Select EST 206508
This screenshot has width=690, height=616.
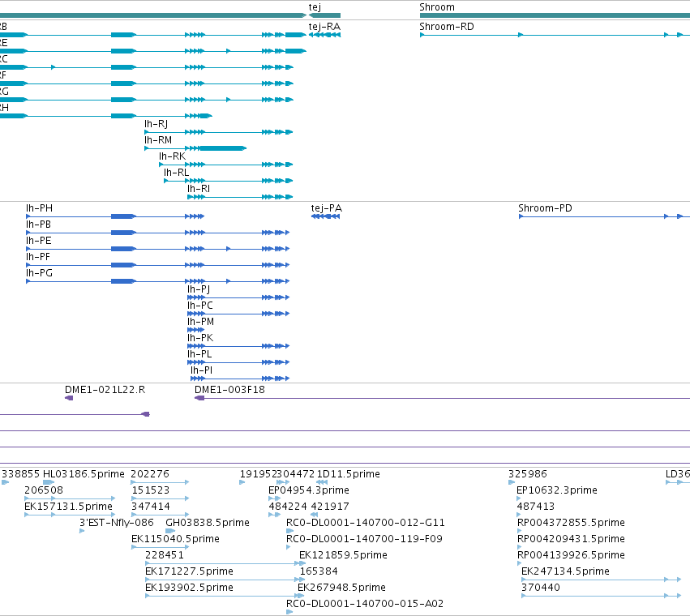pyautogui.click(x=44, y=490)
